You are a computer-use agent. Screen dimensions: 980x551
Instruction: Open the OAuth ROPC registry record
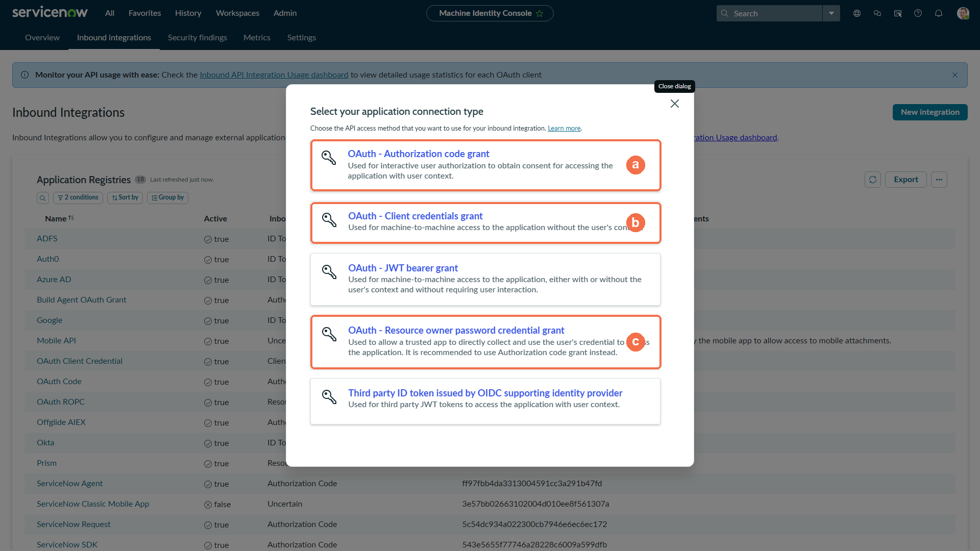pyautogui.click(x=61, y=402)
